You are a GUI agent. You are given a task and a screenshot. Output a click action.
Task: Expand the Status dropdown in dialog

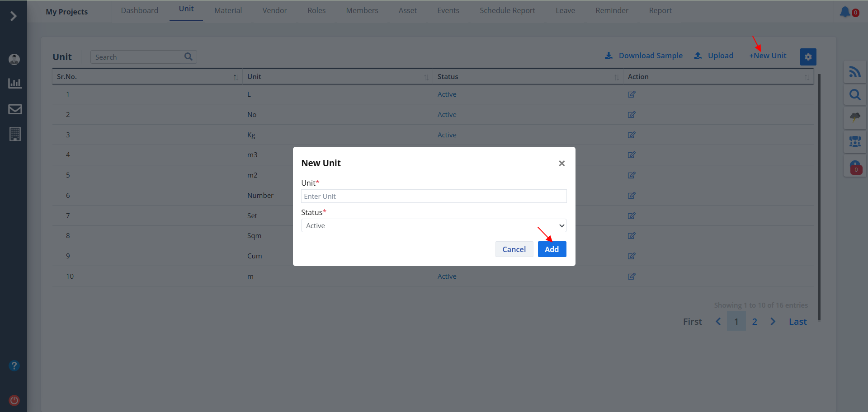433,225
